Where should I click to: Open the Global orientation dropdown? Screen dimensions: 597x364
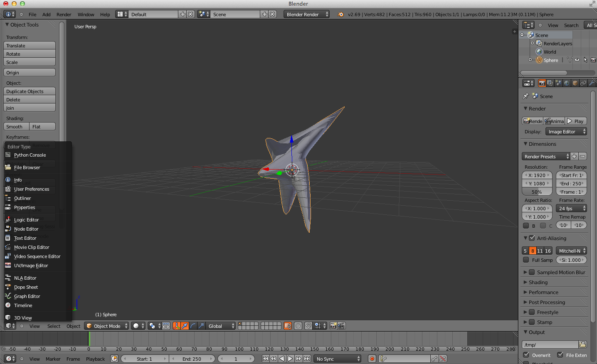coord(221,326)
